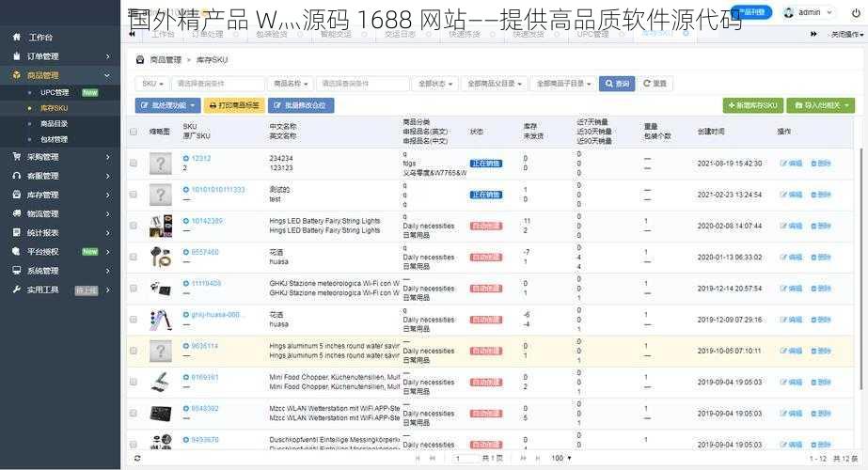
Task: Click the yellow 打印商品标签 button
Action: click(x=234, y=105)
